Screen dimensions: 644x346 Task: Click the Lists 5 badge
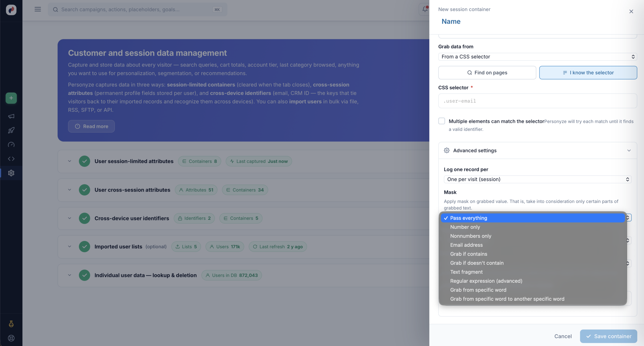[x=186, y=247]
